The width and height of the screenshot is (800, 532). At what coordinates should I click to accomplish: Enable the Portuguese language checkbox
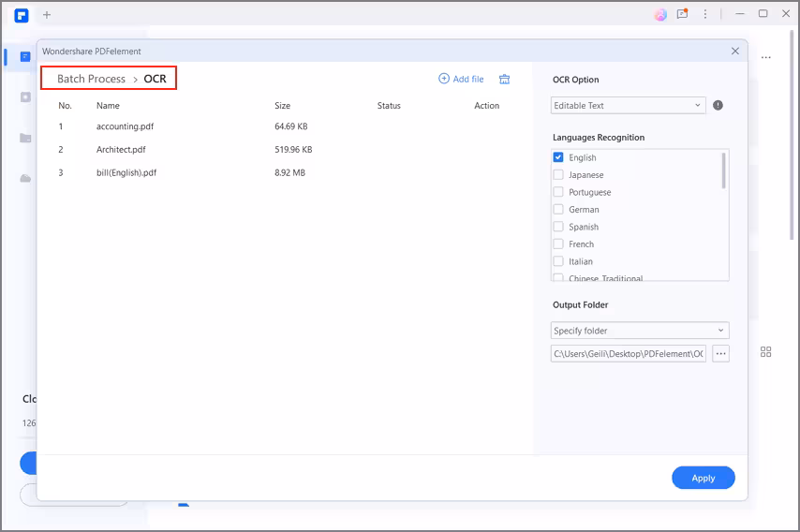pyautogui.click(x=558, y=192)
